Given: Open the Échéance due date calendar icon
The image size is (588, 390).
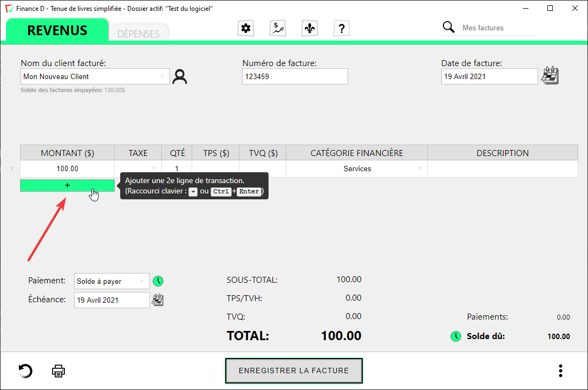Looking at the screenshot, I should click(158, 300).
